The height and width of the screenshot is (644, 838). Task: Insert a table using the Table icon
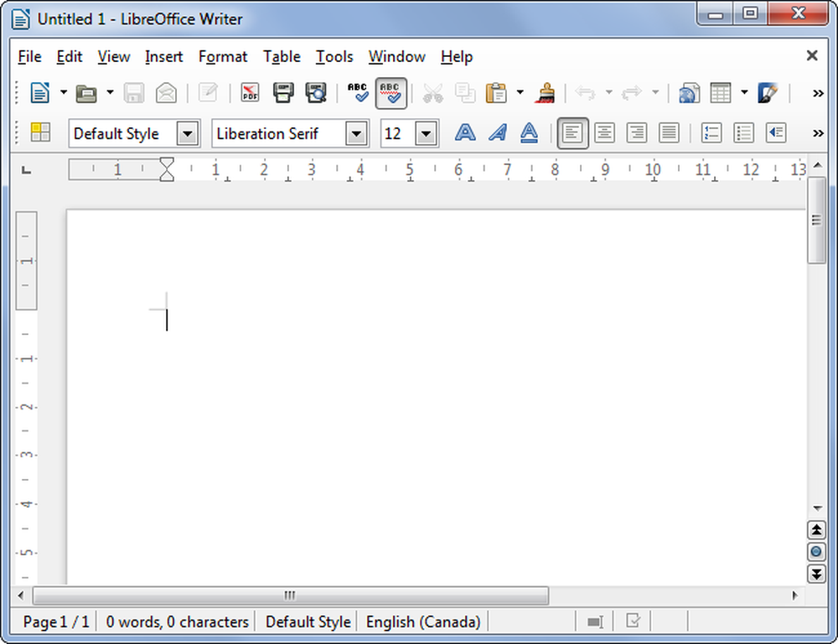click(x=721, y=93)
